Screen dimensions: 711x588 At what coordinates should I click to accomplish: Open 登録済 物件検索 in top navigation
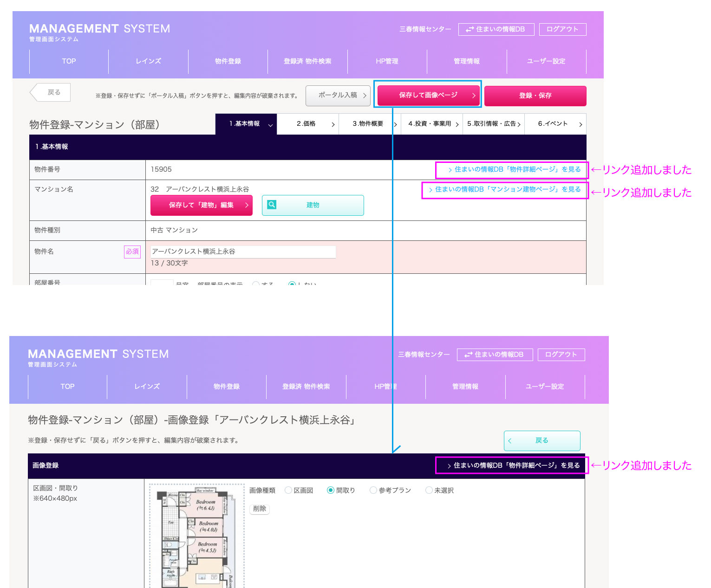tap(307, 61)
